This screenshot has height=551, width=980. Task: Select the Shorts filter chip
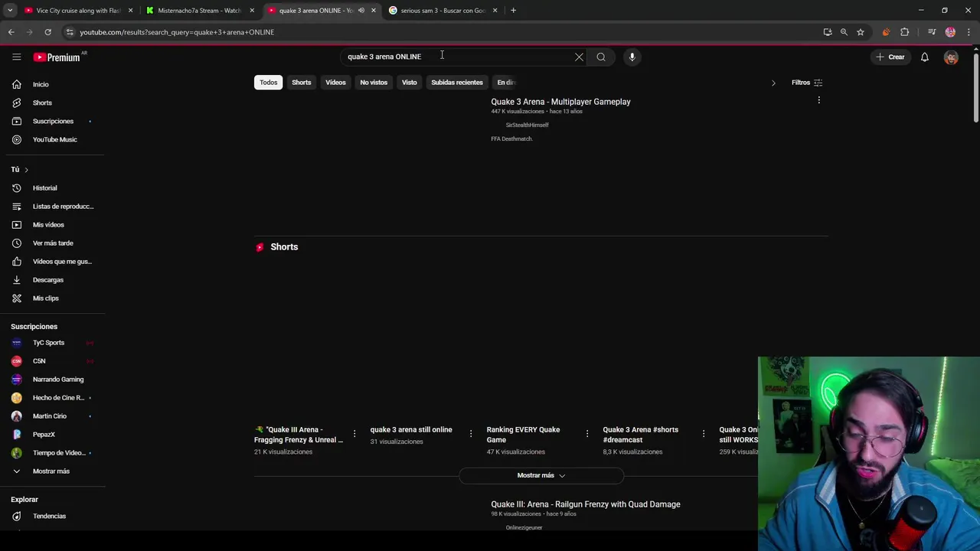tap(301, 82)
